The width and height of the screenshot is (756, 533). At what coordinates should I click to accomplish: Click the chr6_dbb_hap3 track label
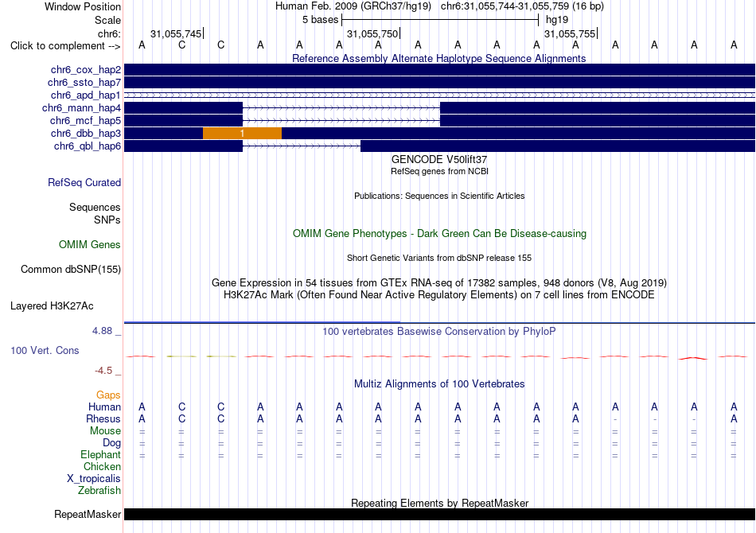coord(86,134)
